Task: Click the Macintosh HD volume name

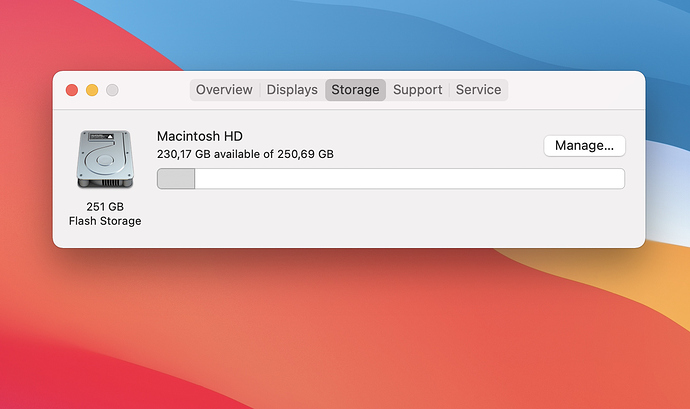Action: tap(200, 136)
